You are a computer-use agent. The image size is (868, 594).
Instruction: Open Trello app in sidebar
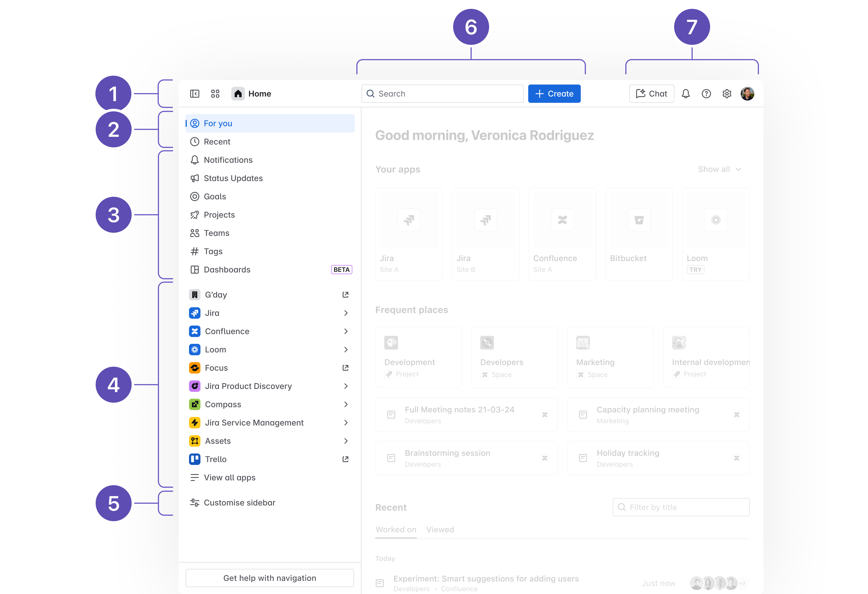tap(216, 459)
